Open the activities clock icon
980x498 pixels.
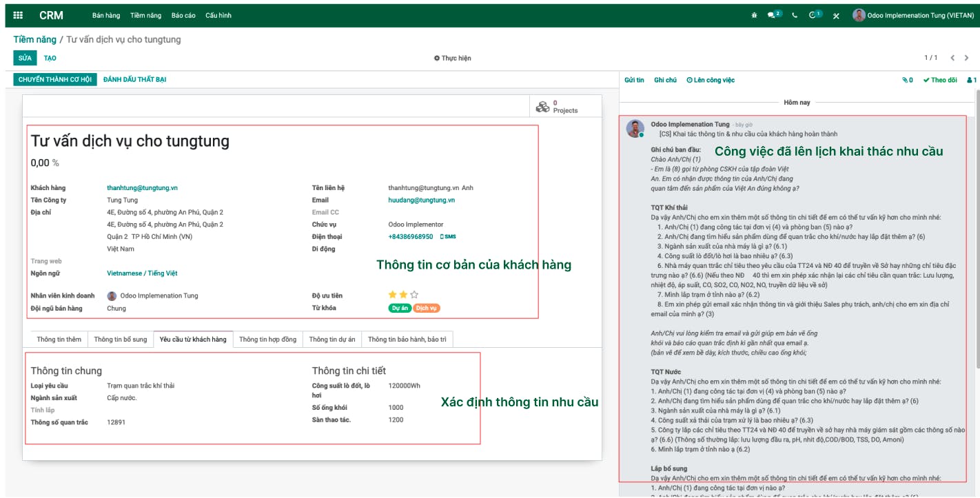[815, 15]
